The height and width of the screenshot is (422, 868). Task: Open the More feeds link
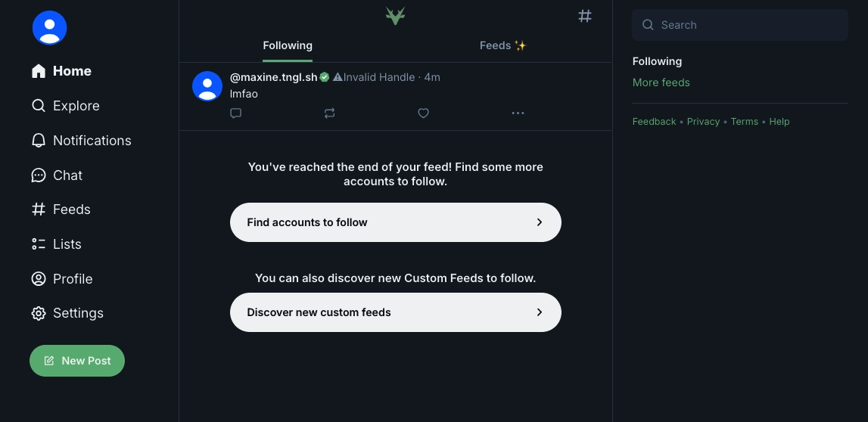661,82
